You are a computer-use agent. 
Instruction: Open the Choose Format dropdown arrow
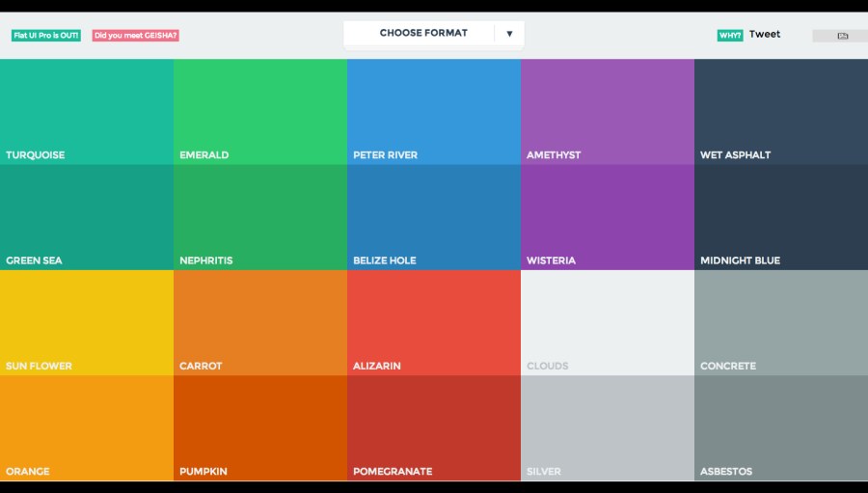[509, 34]
